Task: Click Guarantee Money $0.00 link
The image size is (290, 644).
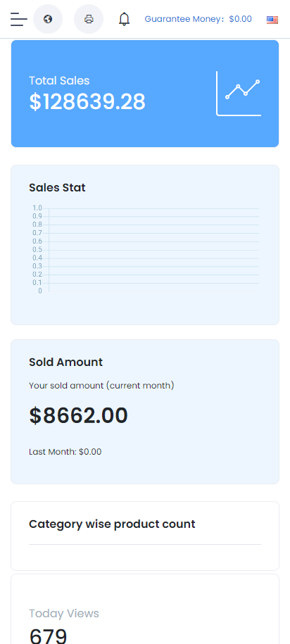Action: [198, 19]
